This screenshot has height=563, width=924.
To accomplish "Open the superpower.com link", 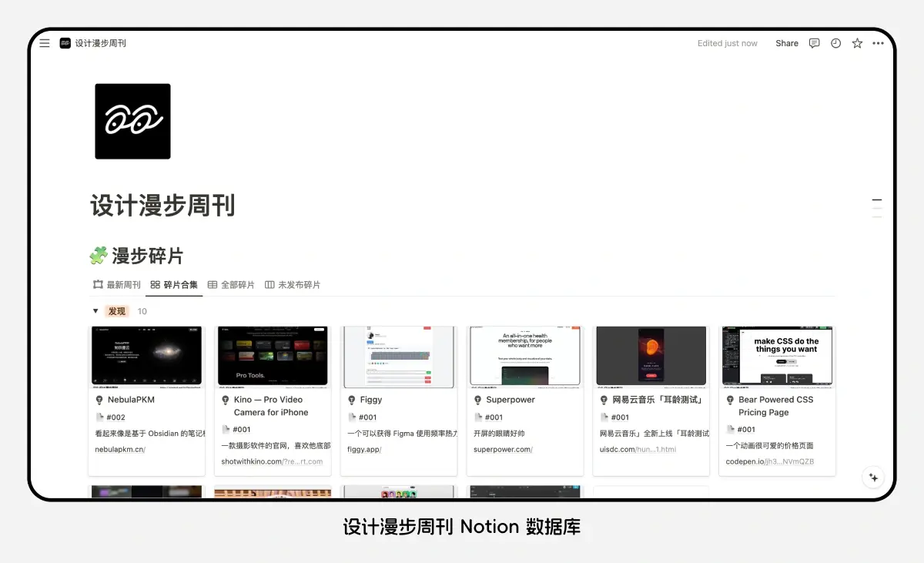I will pos(502,449).
